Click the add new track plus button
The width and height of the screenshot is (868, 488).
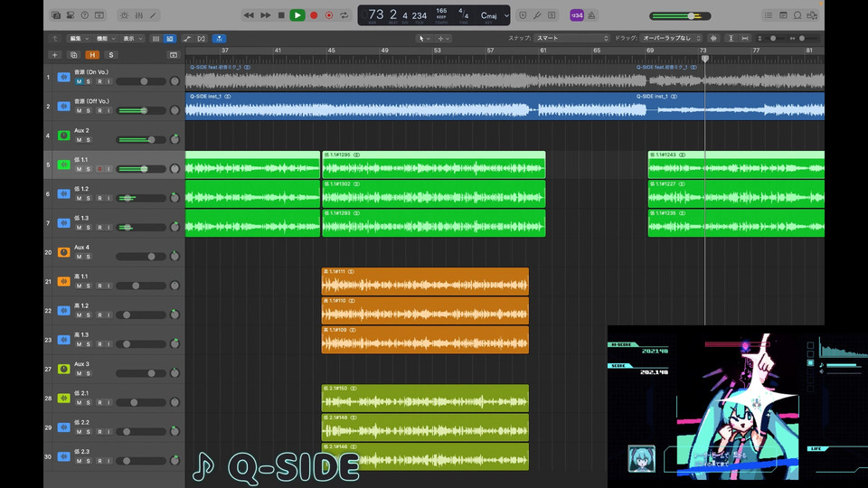click(54, 55)
